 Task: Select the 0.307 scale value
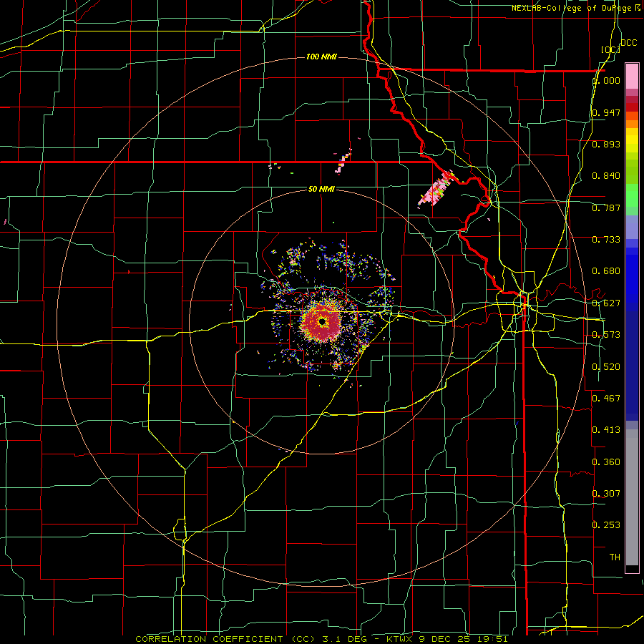pos(606,494)
